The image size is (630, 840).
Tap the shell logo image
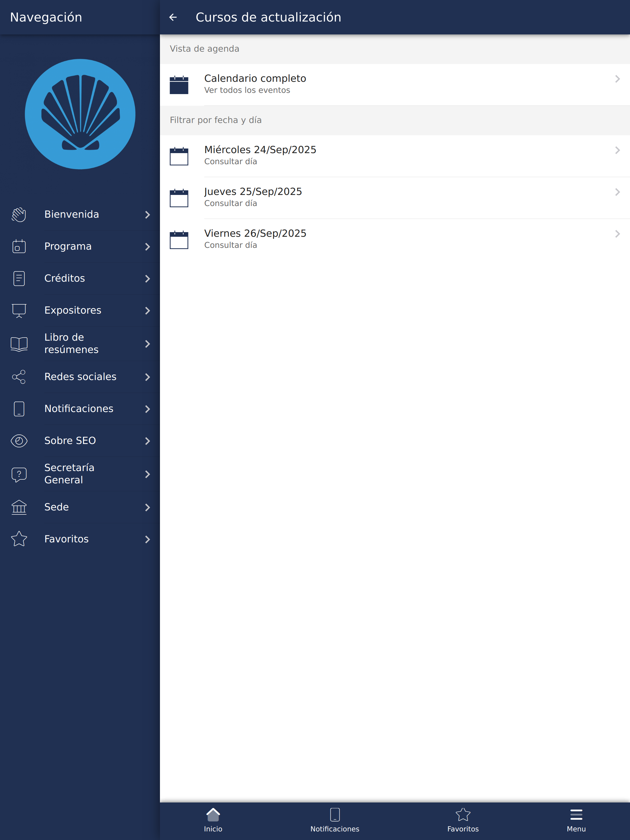click(80, 114)
